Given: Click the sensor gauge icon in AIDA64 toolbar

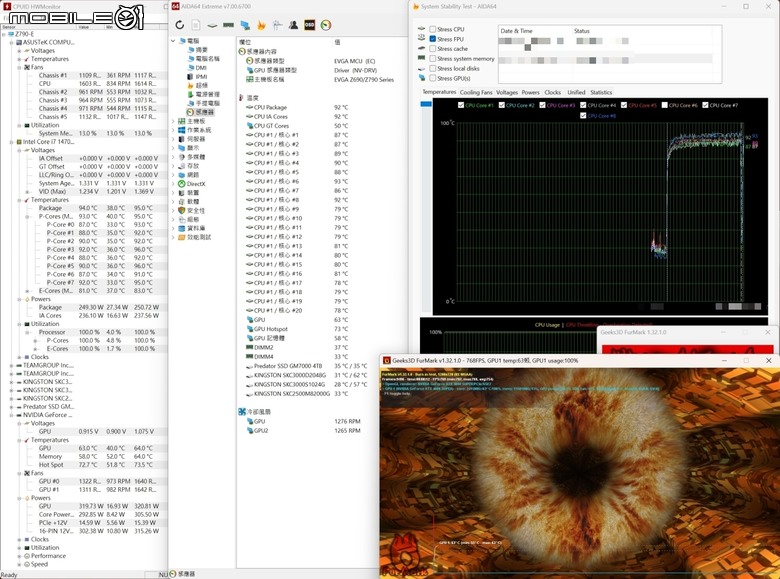Looking at the screenshot, I should click(327, 25).
